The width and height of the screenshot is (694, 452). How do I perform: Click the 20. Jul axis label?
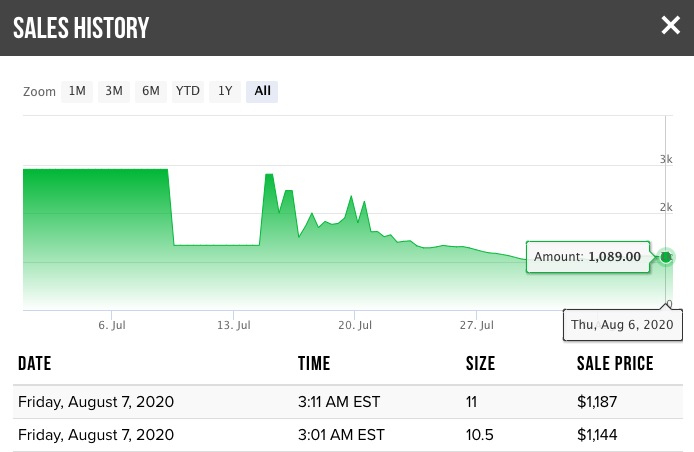coord(355,325)
